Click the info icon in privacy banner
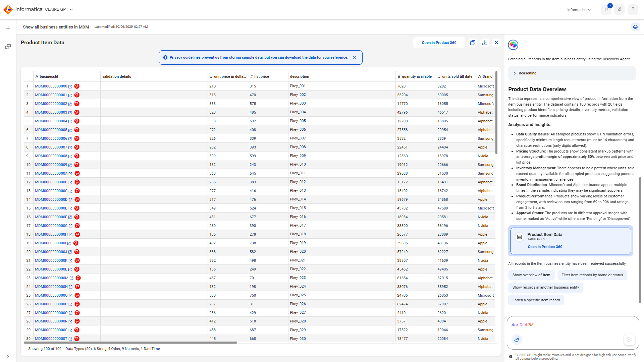This screenshot has width=644, height=362. (x=165, y=57)
